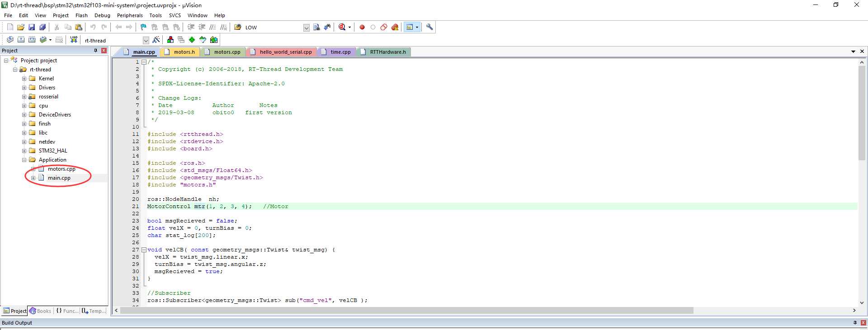Image resolution: width=868 pixels, height=330 pixels.
Task: Select main.cpp in the project tree
Action: (59, 178)
